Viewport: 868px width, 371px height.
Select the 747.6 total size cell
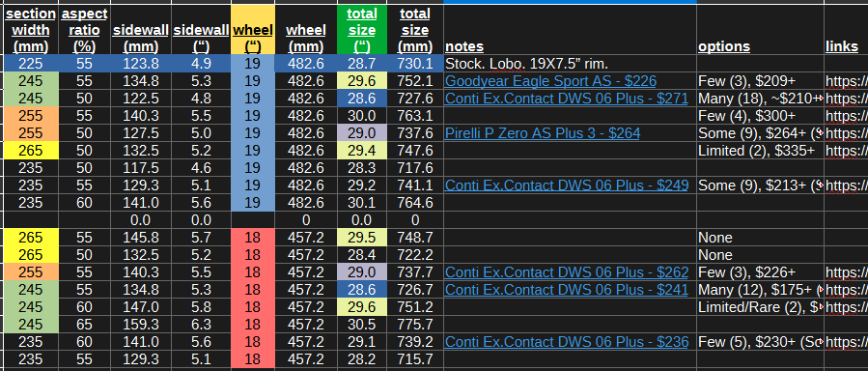click(x=414, y=151)
